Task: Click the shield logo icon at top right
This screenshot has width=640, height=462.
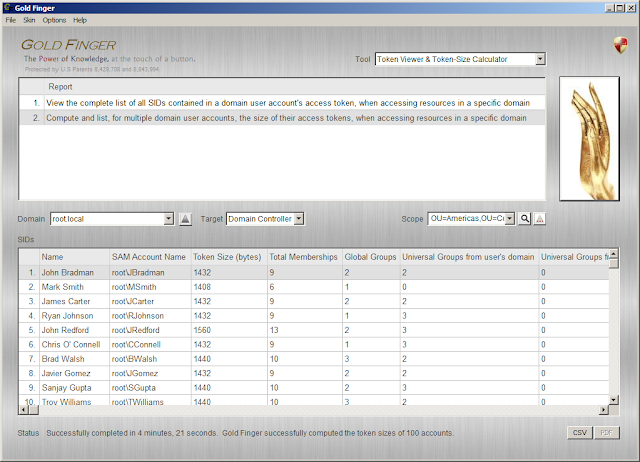Action: [x=620, y=45]
